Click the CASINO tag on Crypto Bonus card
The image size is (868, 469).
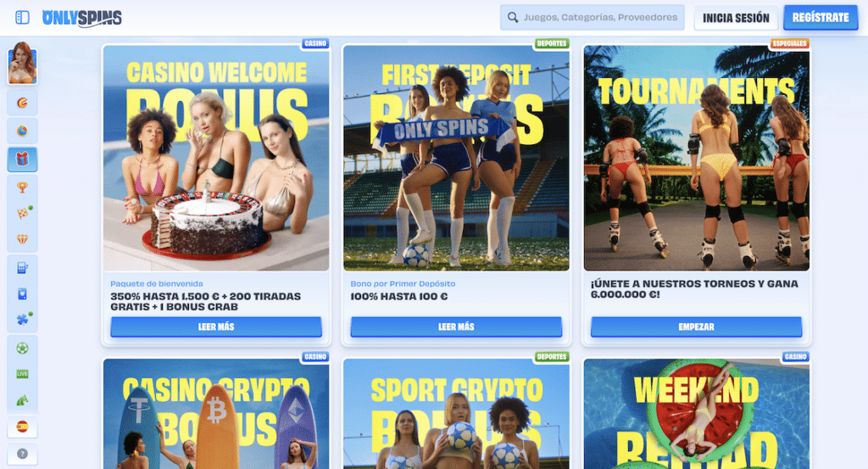click(x=315, y=356)
